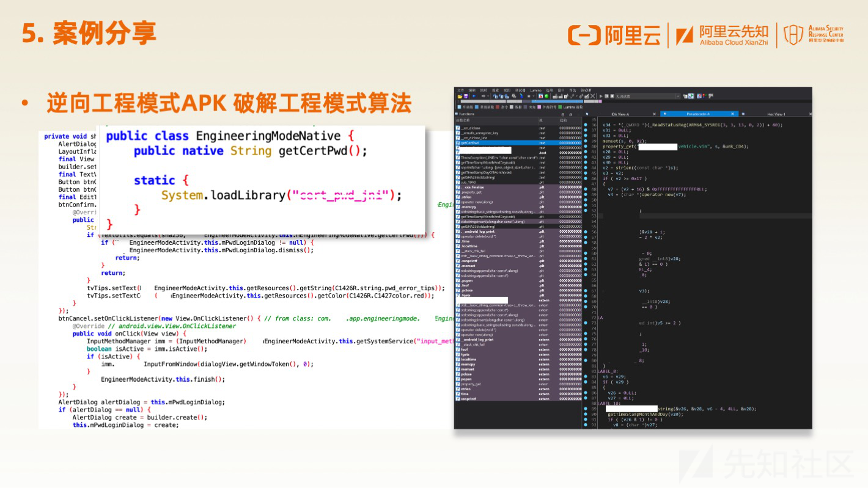Open the Lumina menu in IDA

coord(536,90)
